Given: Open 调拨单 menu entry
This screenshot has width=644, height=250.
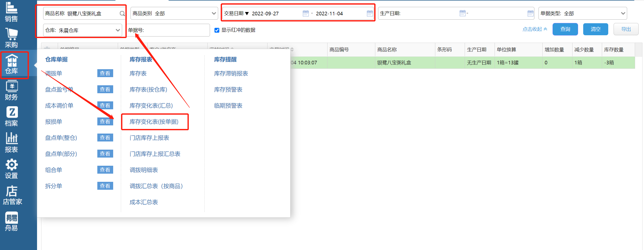Looking at the screenshot, I should 53,74.
